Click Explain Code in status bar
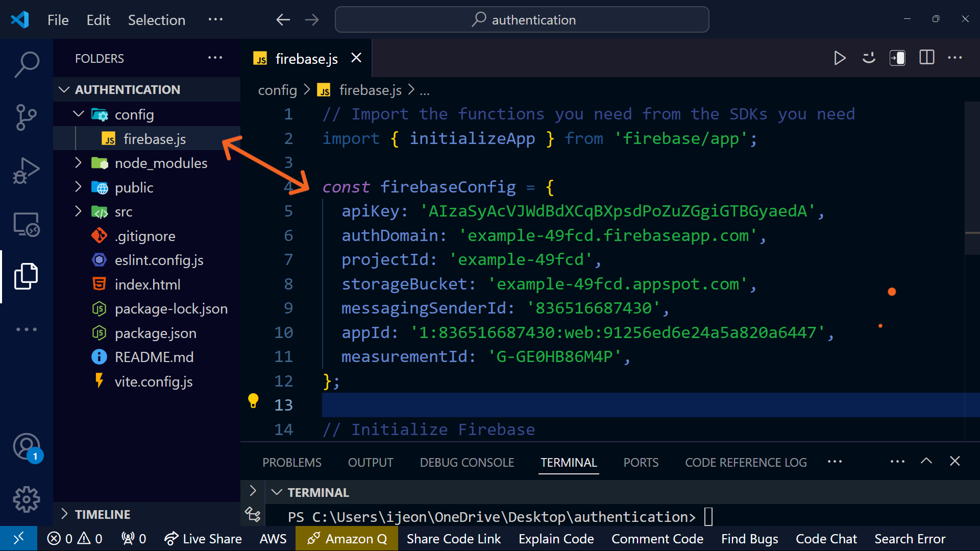 (x=556, y=539)
